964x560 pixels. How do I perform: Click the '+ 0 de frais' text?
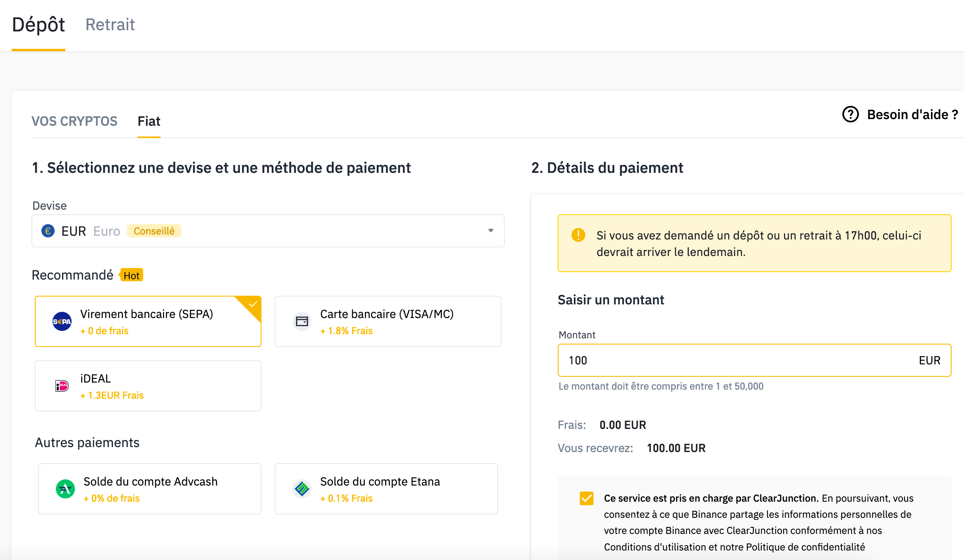[x=104, y=331]
